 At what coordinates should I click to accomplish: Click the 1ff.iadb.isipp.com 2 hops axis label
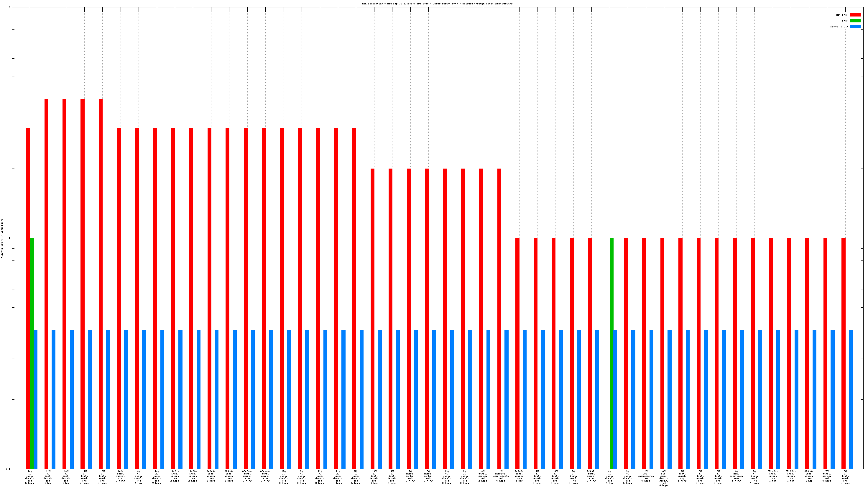pos(120,476)
